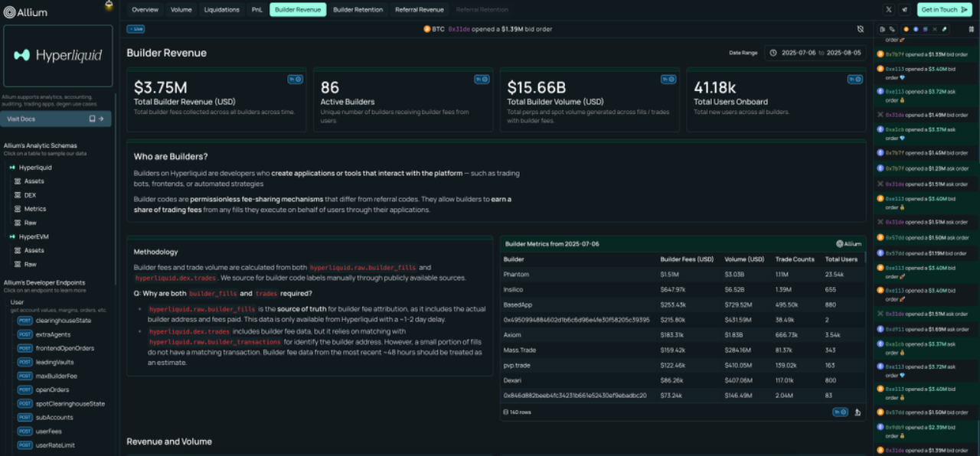980x456 pixels.
Task: Click the table icon beside Metrics
Action: pyautogui.click(x=18, y=209)
